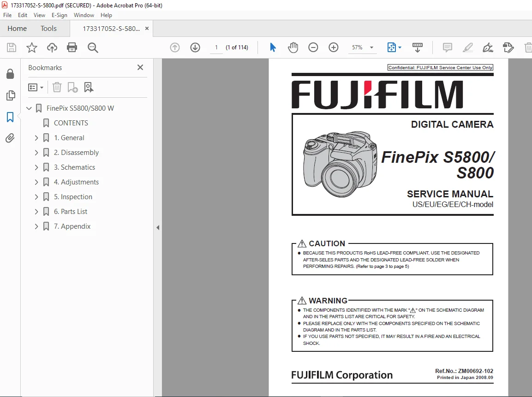Select the 1. General bookmark label
532x397 pixels.
point(69,138)
